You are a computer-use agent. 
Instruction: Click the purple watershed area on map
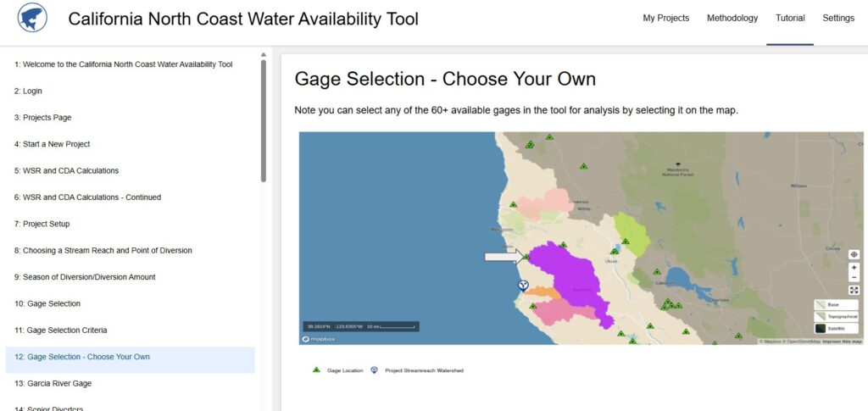tap(568, 271)
